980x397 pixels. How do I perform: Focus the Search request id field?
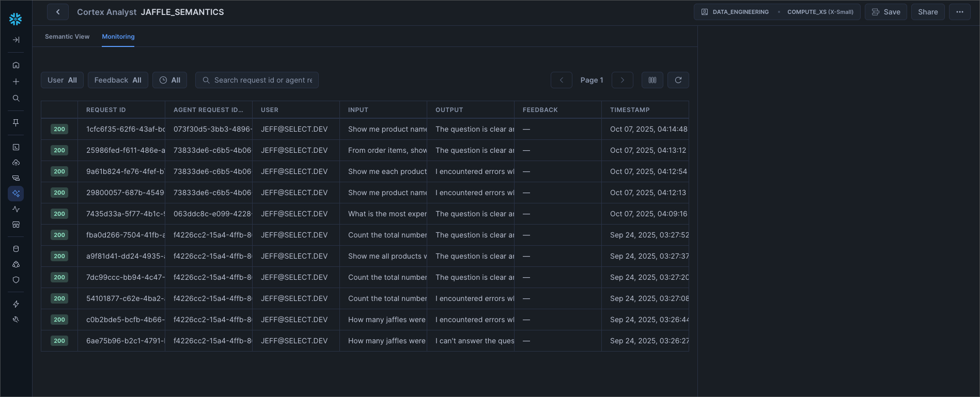257,80
